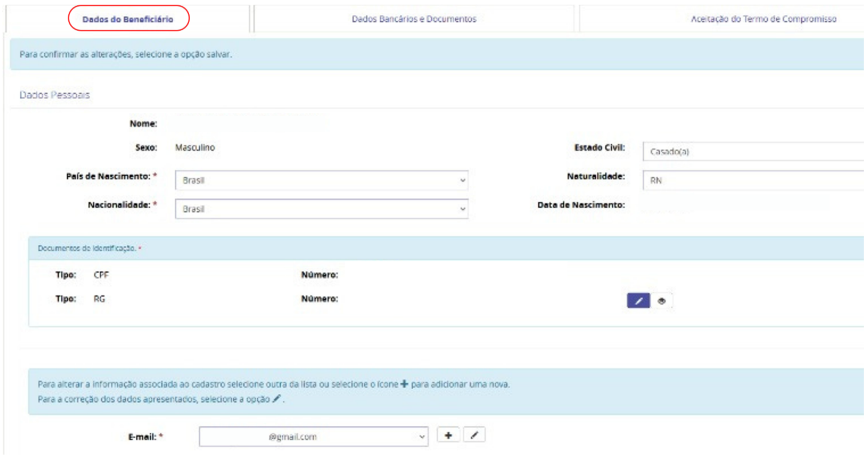
Task: View the RG document using the eye icon
Action: (x=662, y=301)
